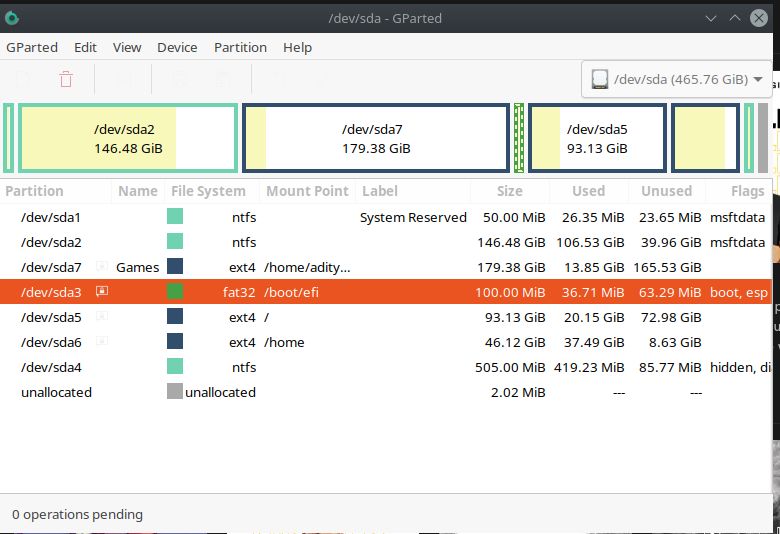Select the /dev/sda6 partition in the list
The image size is (780, 534).
tap(51, 342)
